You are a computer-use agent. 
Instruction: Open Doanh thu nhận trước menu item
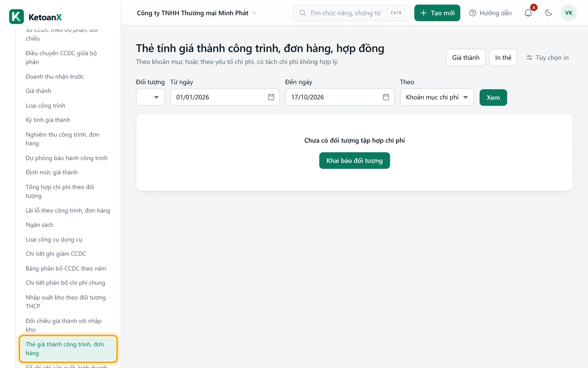click(68, 77)
